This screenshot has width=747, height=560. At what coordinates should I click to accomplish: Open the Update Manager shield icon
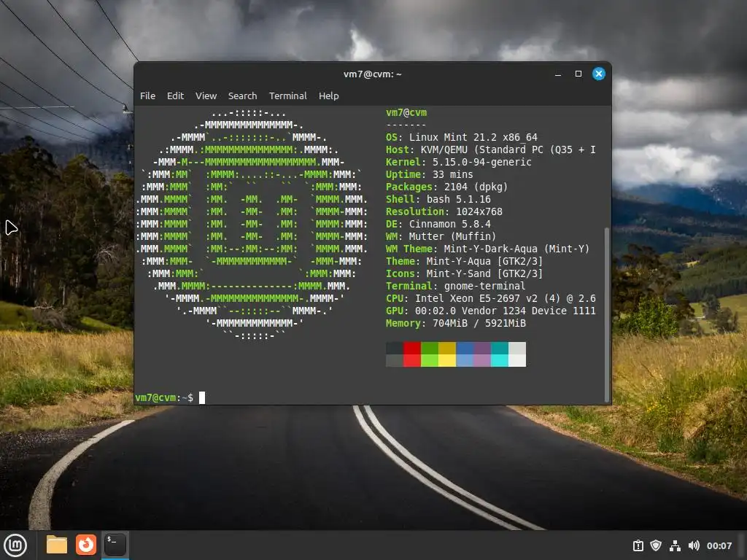tap(656, 545)
